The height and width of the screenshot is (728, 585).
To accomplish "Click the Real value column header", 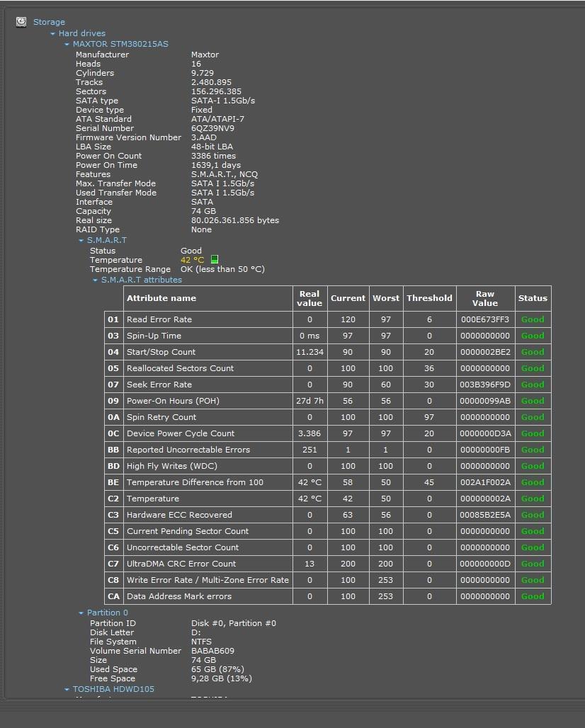I will [309, 299].
